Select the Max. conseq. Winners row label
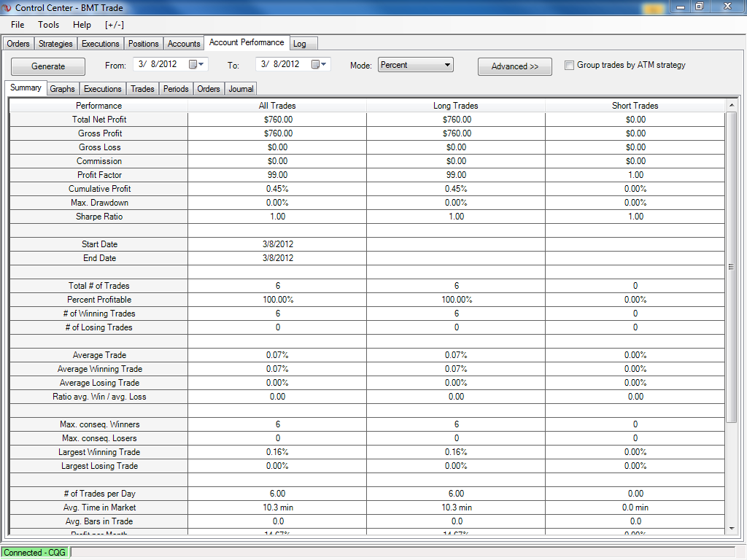 click(99, 424)
